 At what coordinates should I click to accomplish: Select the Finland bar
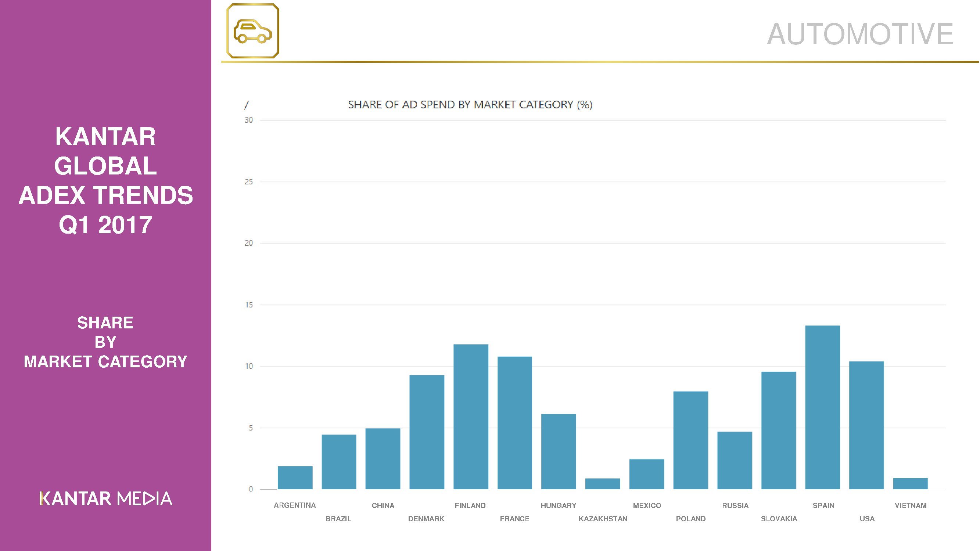(x=471, y=417)
